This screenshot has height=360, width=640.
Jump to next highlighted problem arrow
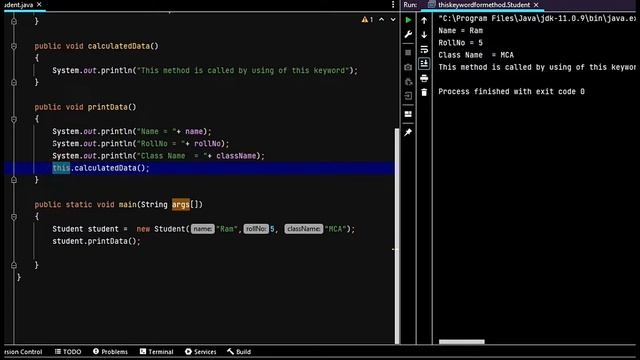coord(393,20)
